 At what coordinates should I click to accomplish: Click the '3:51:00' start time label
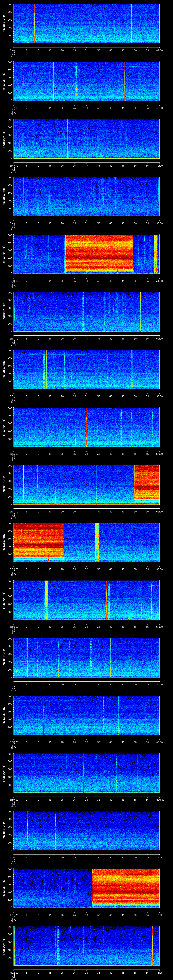pyautogui.click(x=14, y=339)
